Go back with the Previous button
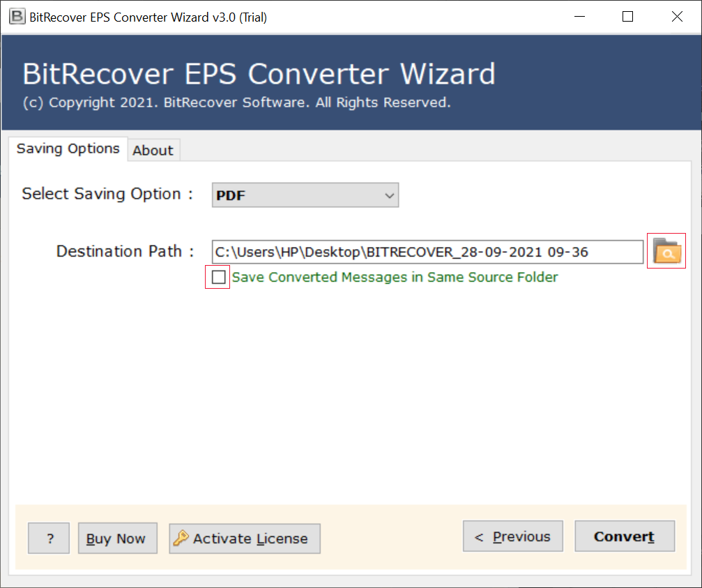This screenshot has height=588, width=702. tap(512, 536)
